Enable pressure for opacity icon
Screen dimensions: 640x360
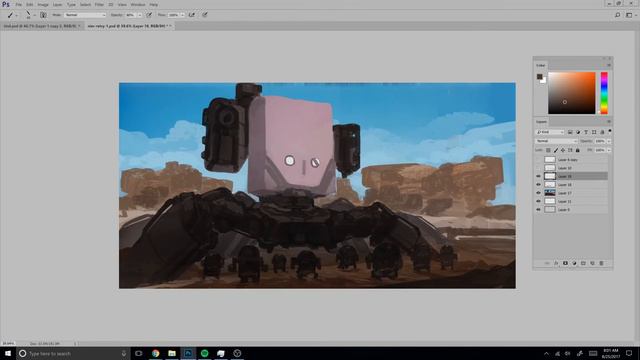tap(149, 15)
